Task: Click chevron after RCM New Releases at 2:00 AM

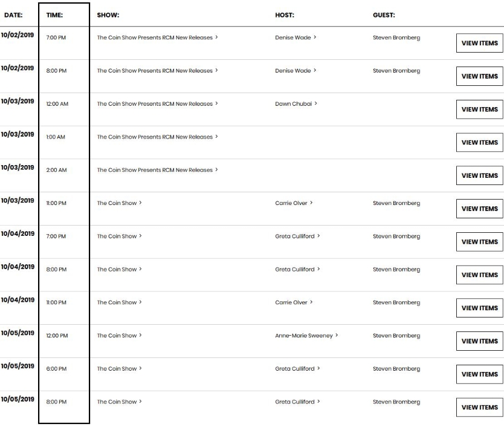Action: [x=216, y=169]
